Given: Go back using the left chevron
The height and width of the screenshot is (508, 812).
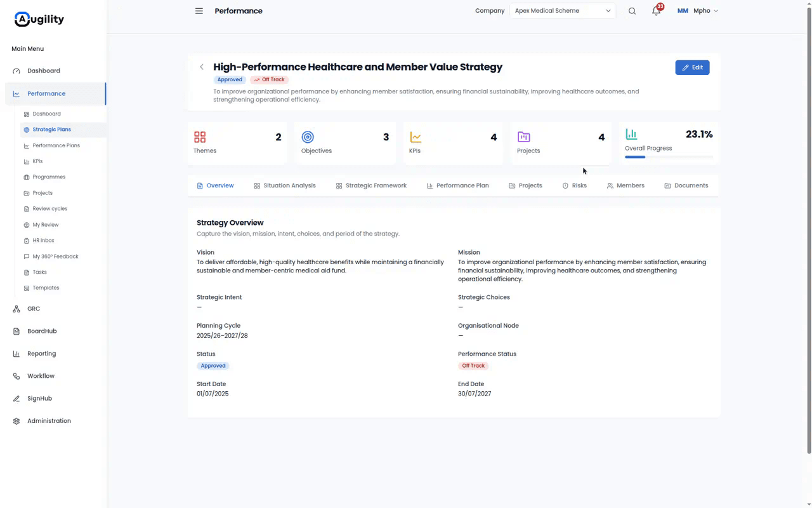Looking at the screenshot, I should coord(202,67).
